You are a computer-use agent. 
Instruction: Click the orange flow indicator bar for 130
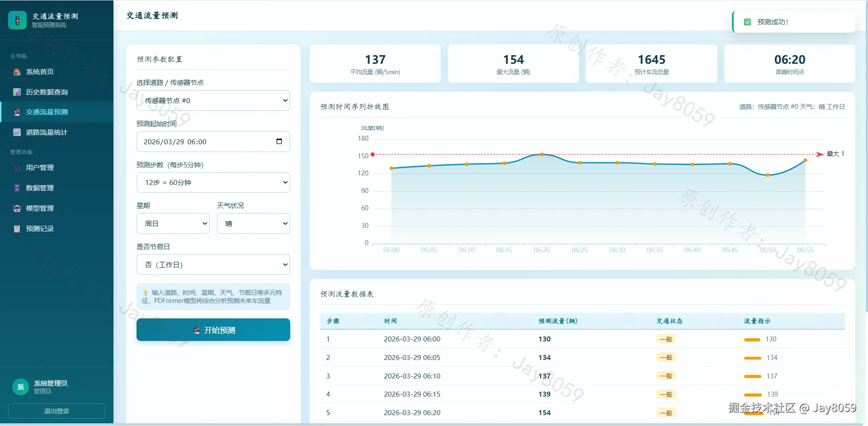(752, 340)
